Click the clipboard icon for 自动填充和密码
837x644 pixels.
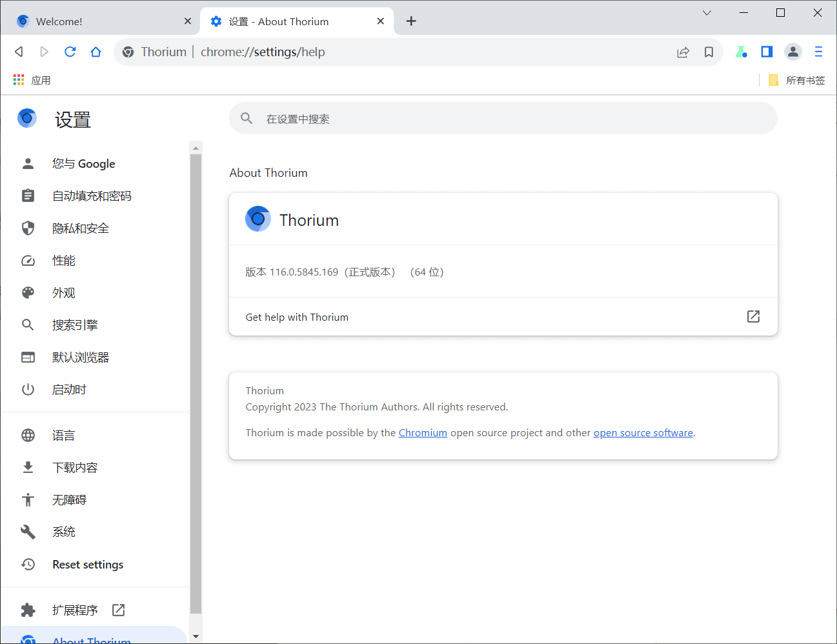click(28, 196)
